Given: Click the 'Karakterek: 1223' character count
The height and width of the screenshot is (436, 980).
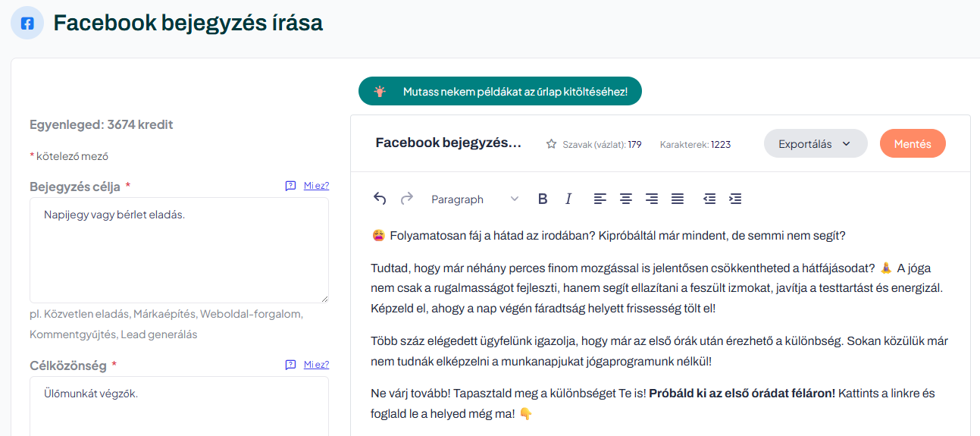Looking at the screenshot, I should point(695,144).
